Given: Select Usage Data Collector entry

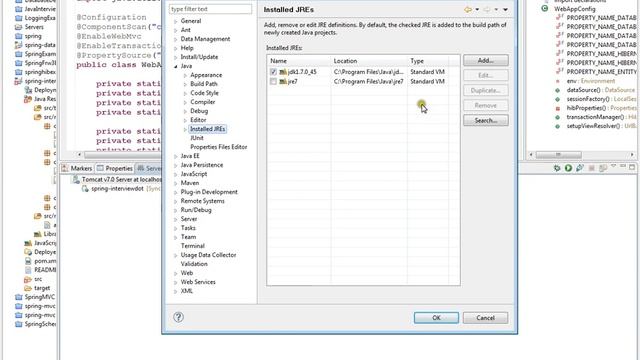Looking at the screenshot, I should [208, 255].
